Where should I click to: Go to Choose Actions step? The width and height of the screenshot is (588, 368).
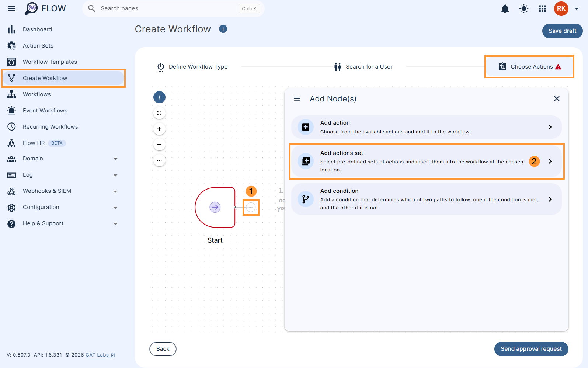pos(529,67)
